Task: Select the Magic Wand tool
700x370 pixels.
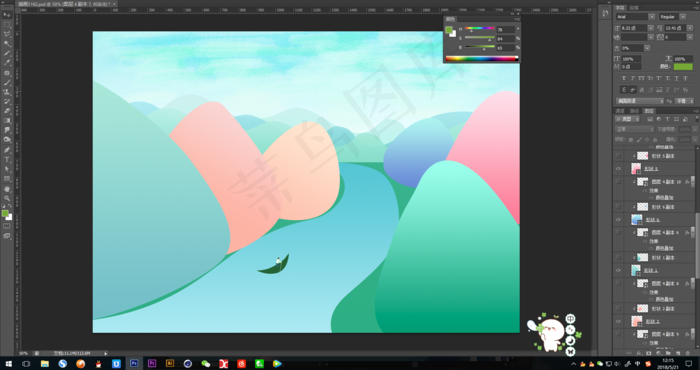Action: click(7, 44)
